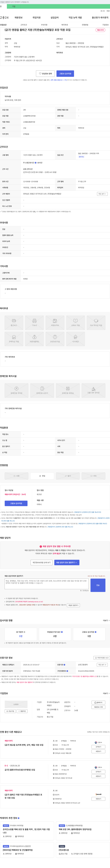Viewport: 110px width, 868px height.
Task: Open posting 빌교읍 농자재 판매, 상차, 배달 사원 모집
Action: tap(24, 745)
